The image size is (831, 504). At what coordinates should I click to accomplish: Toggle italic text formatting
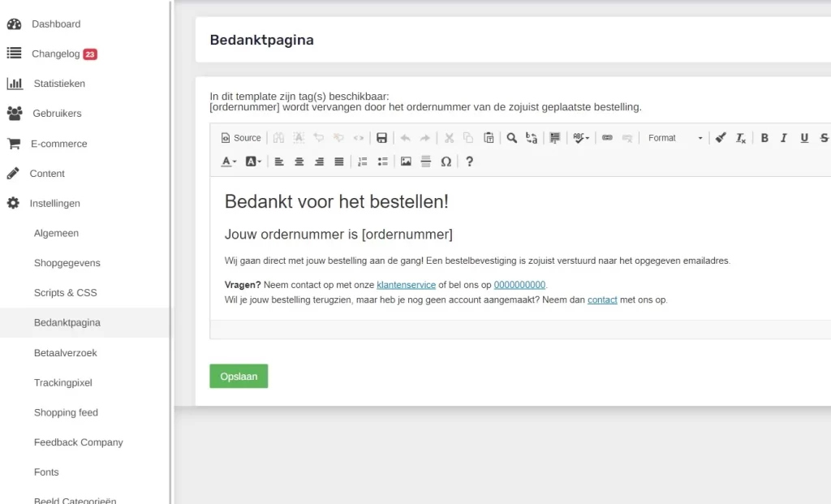click(x=783, y=138)
